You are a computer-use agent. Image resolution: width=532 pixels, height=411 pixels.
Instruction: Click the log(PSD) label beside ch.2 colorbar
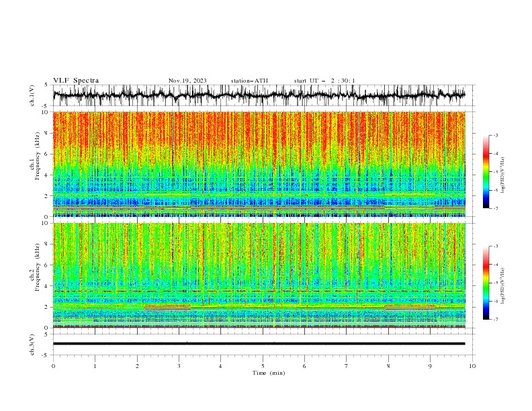click(502, 285)
